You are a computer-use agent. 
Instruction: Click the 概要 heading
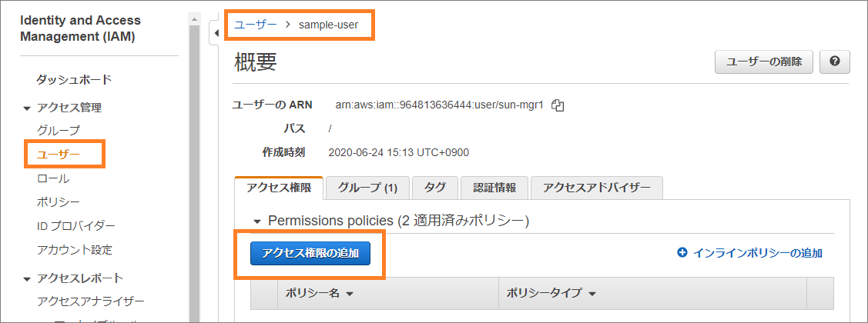[x=256, y=62]
